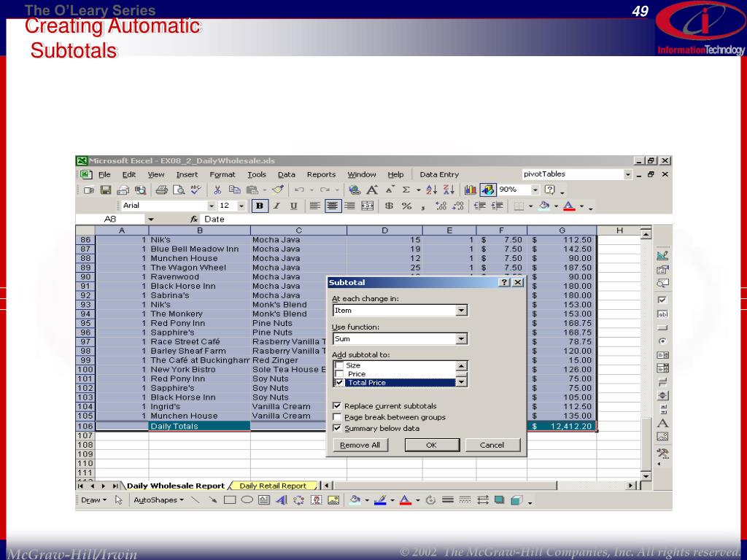Screen dimensions: 747x560
Task: Select the Oval shape on Drawing toolbar
Action: pos(247,500)
